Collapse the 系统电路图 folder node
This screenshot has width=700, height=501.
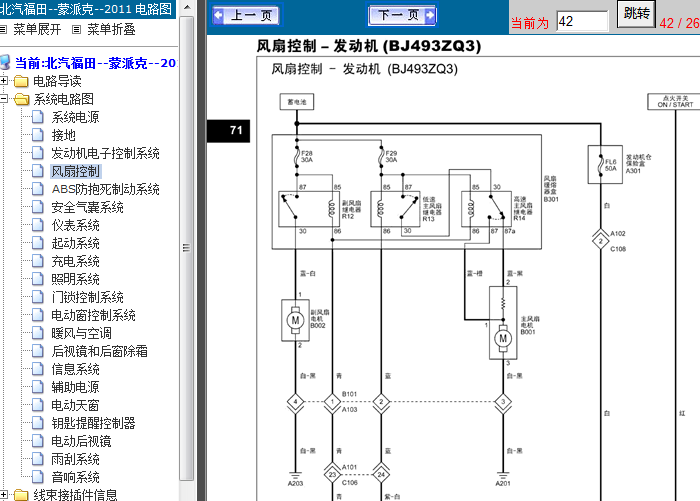(x=4, y=99)
